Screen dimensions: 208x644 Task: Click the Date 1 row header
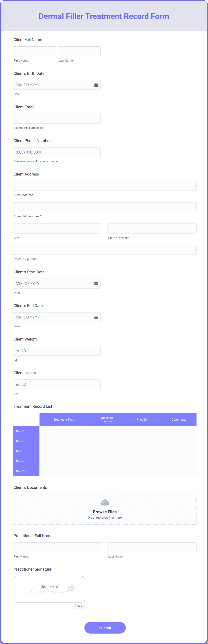click(26, 431)
